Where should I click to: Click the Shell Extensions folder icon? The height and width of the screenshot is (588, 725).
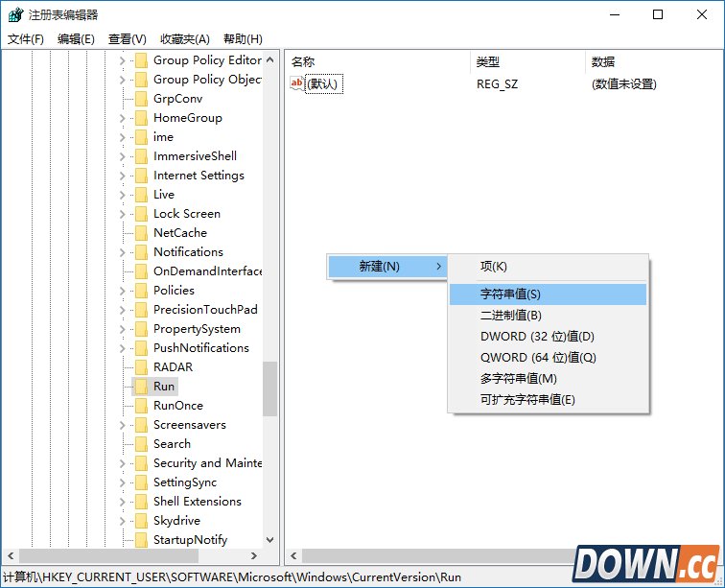click(141, 502)
